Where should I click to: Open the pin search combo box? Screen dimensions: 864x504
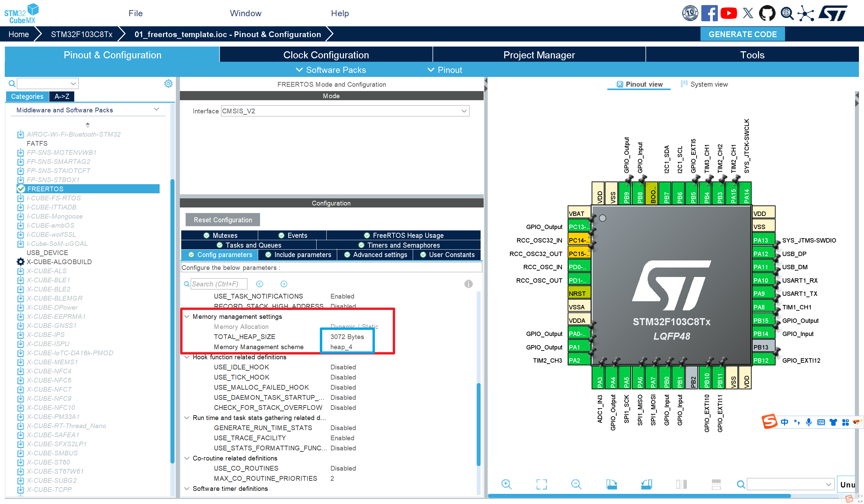point(790,484)
